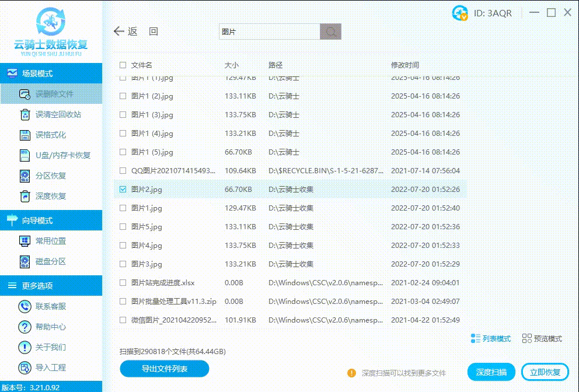Image resolution: width=579 pixels, height=392 pixels.
Task: Check the 图片1 (5).jpg checkbox
Action: (x=123, y=152)
